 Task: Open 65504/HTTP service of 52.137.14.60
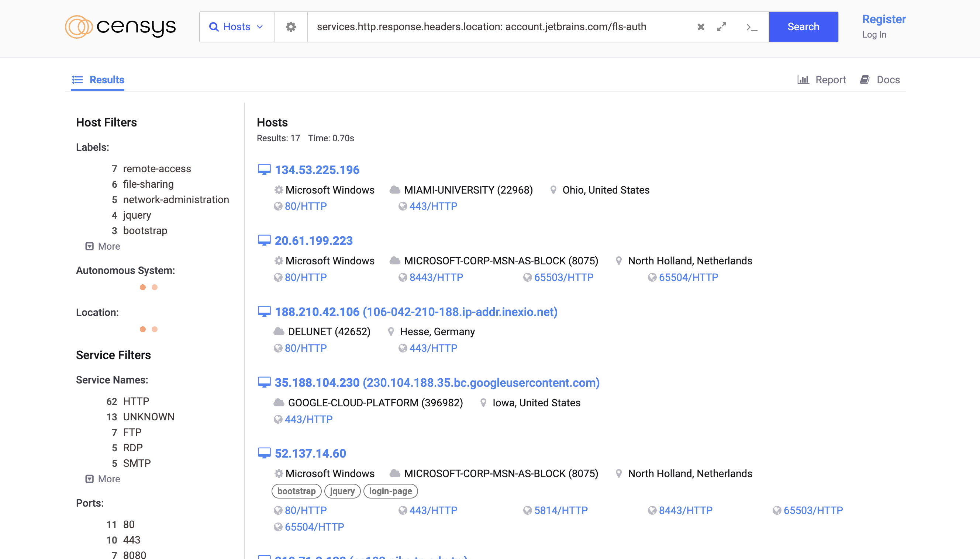click(x=314, y=527)
